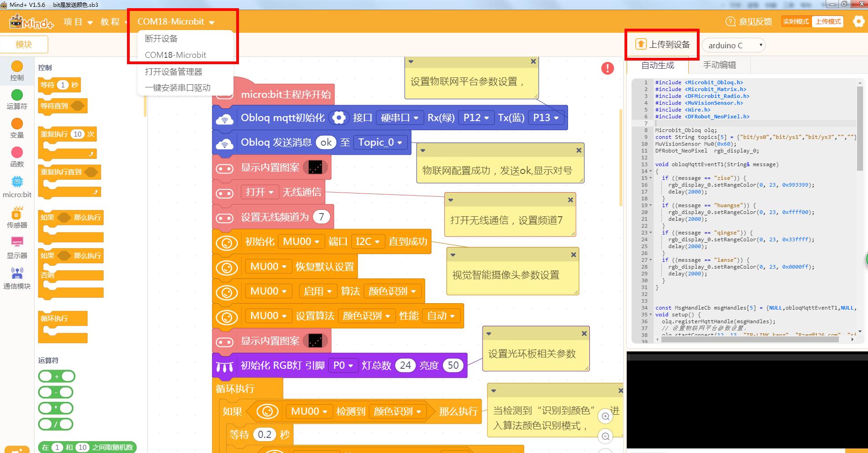Click the 重复执行 10 次 palette block
The image size is (868, 453).
(x=67, y=143)
